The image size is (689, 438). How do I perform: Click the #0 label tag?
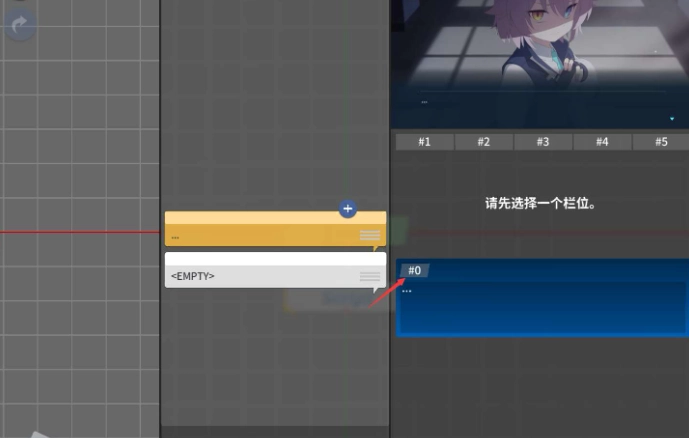415,270
